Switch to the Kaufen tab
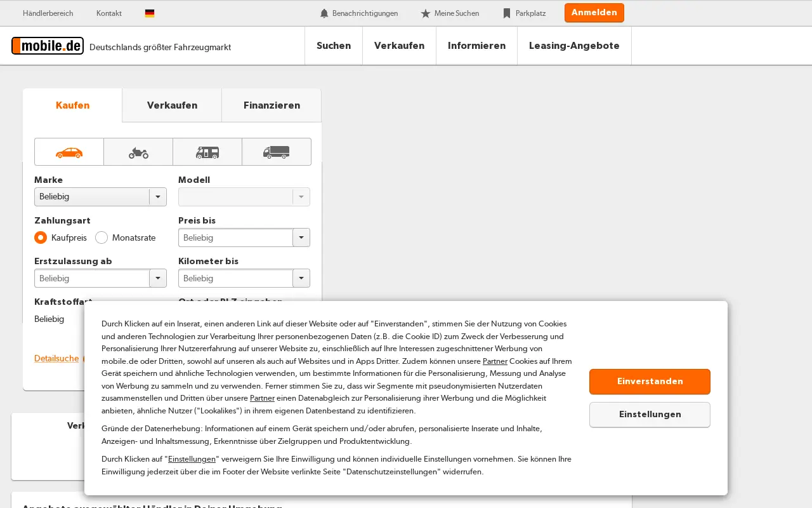812x508 pixels. [72, 105]
